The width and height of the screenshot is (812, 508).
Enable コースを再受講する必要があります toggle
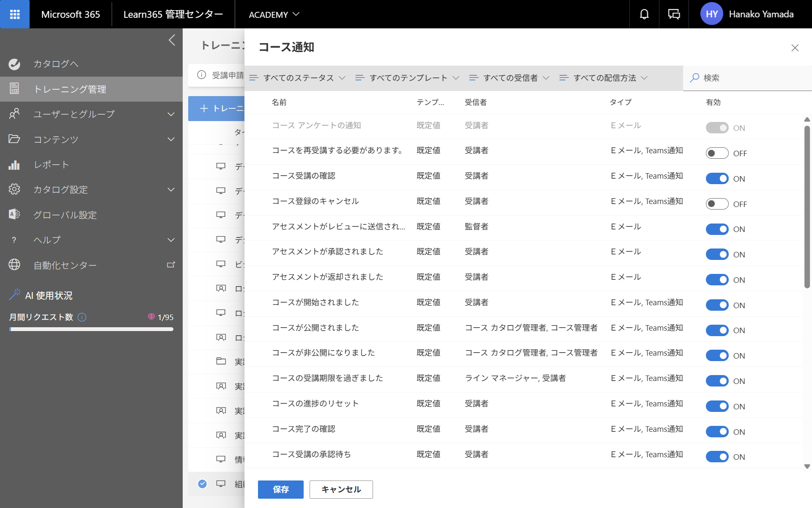pyautogui.click(x=717, y=153)
